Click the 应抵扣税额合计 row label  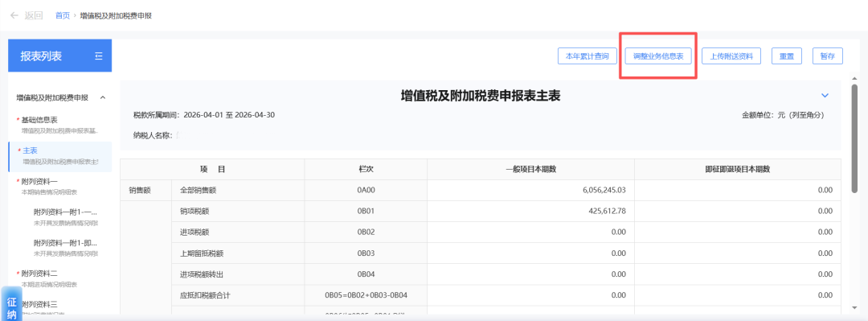click(206, 295)
